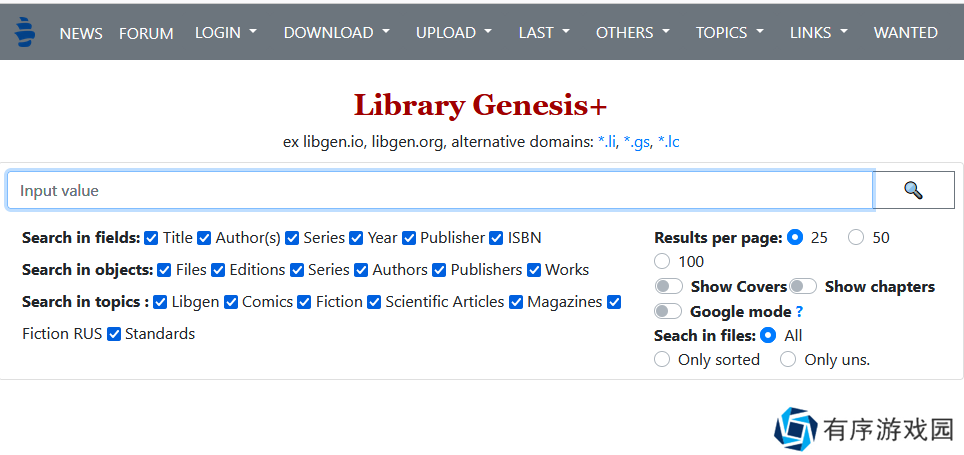Screen dimensions: 964x455
Task: Expand the UPLOAD dropdown menu
Action: 454,33
